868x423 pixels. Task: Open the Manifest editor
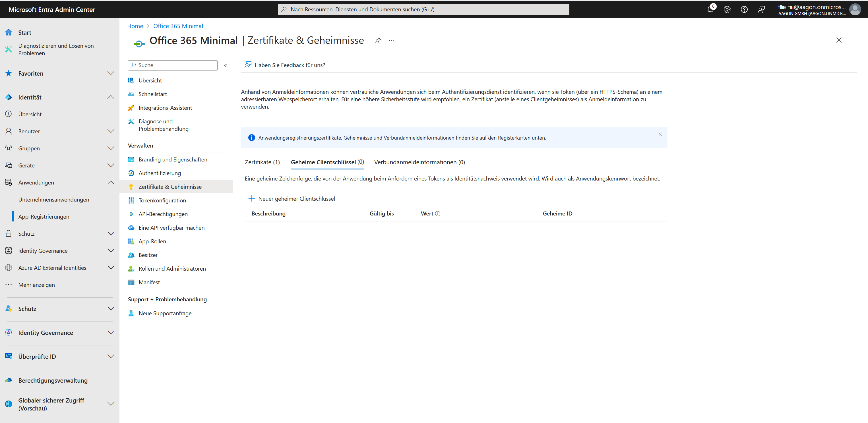pyautogui.click(x=149, y=282)
